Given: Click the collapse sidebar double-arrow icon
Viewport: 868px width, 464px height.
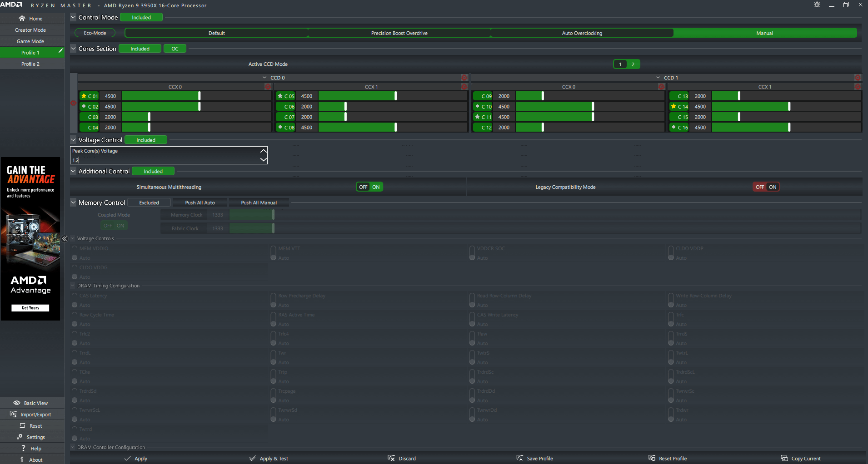Looking at the screenshot, I should point(65,239).
